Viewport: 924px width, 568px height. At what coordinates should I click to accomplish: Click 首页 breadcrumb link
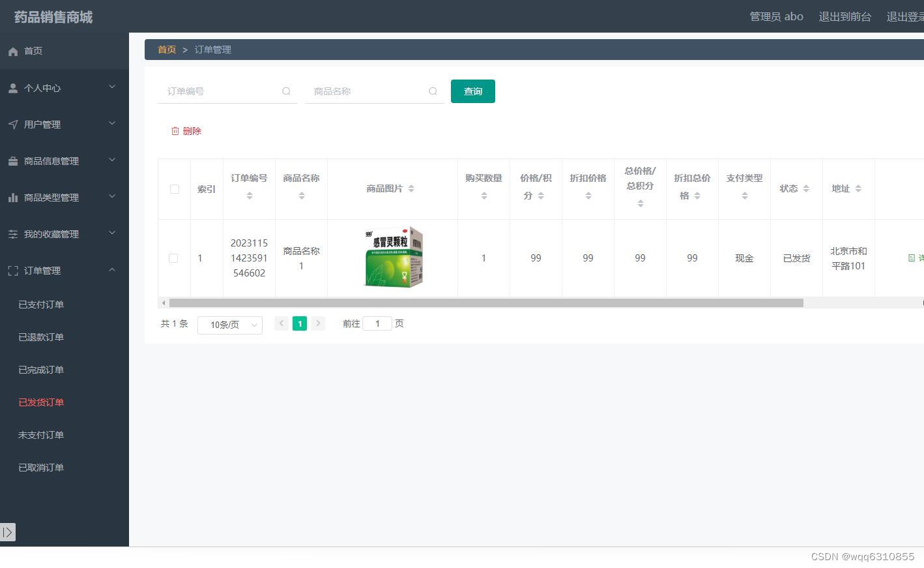click(167, 50)
